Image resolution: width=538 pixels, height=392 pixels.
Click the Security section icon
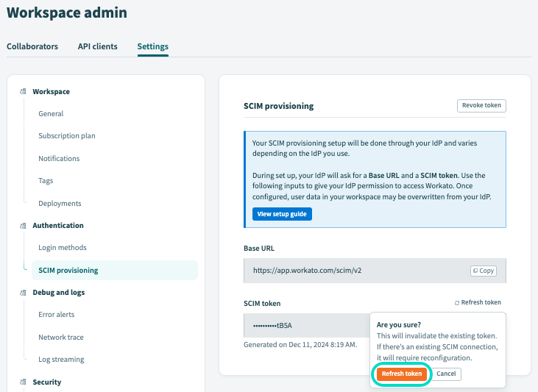(23, 382)
